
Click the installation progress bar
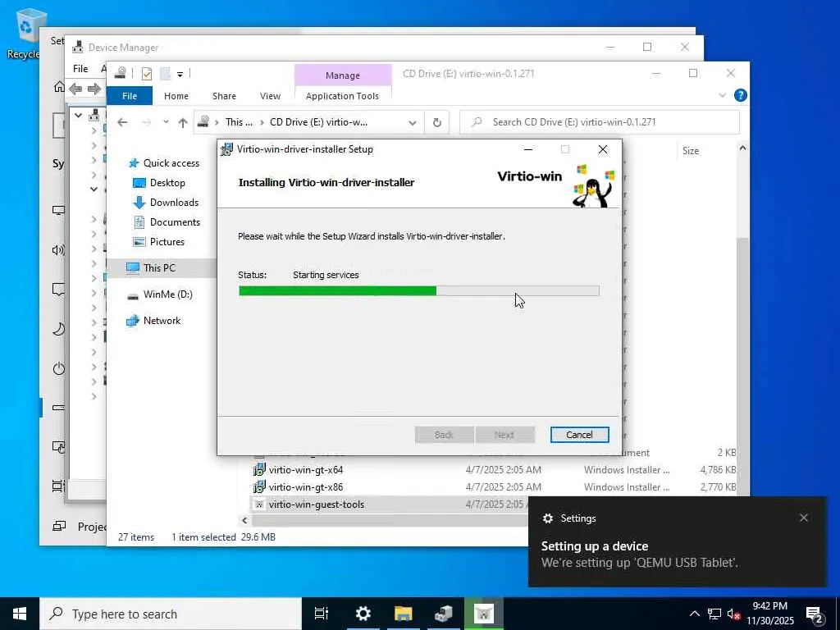coord(419,291)
